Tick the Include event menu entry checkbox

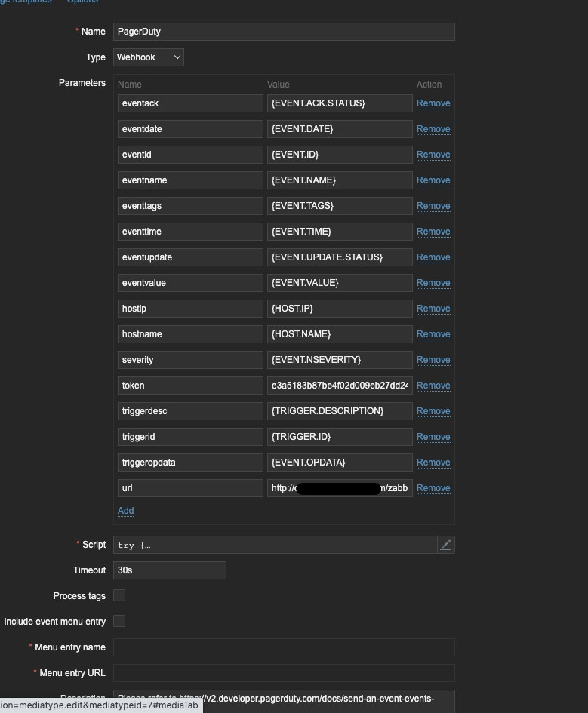[x=119, y=622]
